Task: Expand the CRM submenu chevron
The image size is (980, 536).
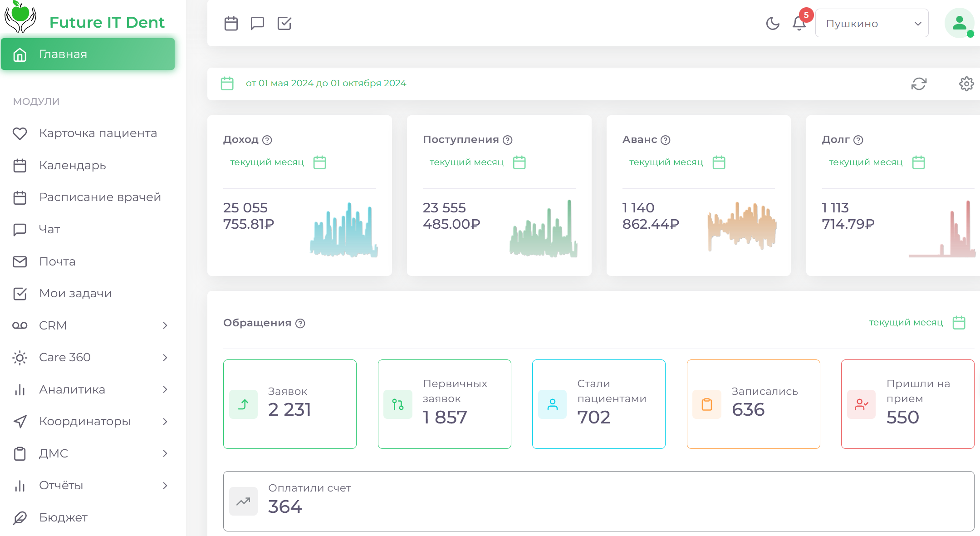Action: [x=165, y=325]
